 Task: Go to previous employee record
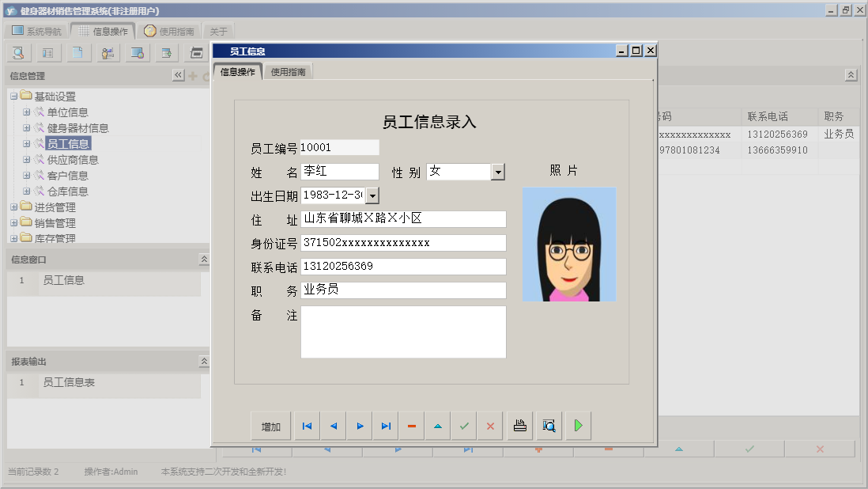334,426
